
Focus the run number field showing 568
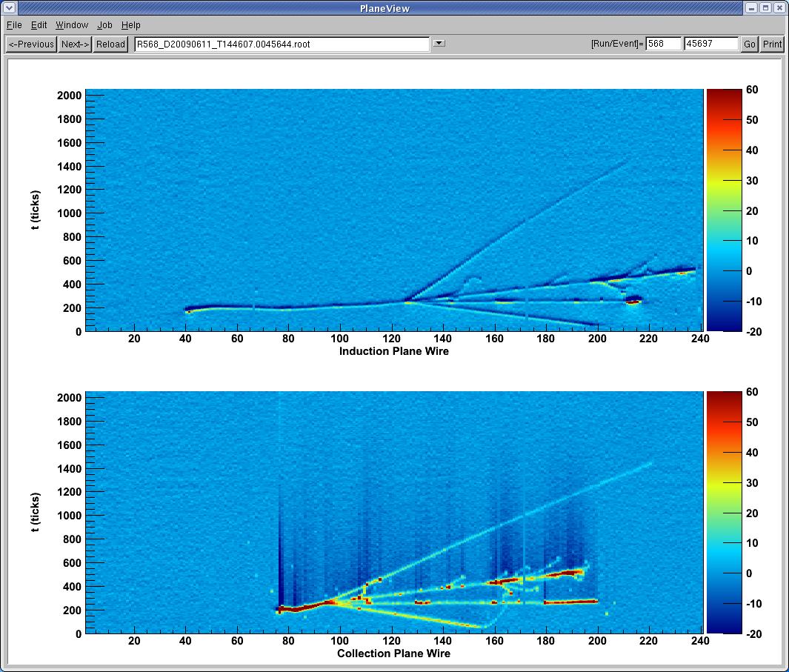pyautogui.click(x=663, y=44)
